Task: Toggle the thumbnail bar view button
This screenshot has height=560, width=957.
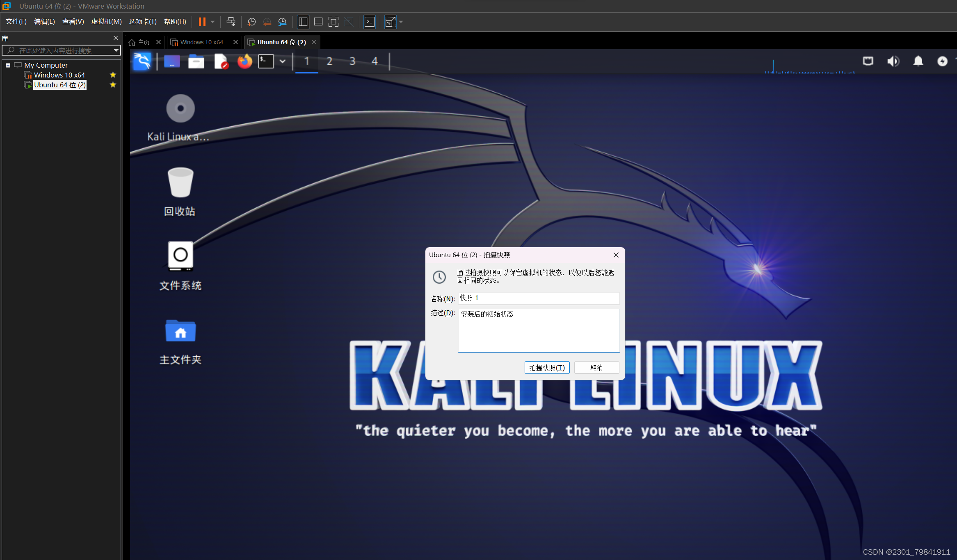Action: tap(318, 22)
